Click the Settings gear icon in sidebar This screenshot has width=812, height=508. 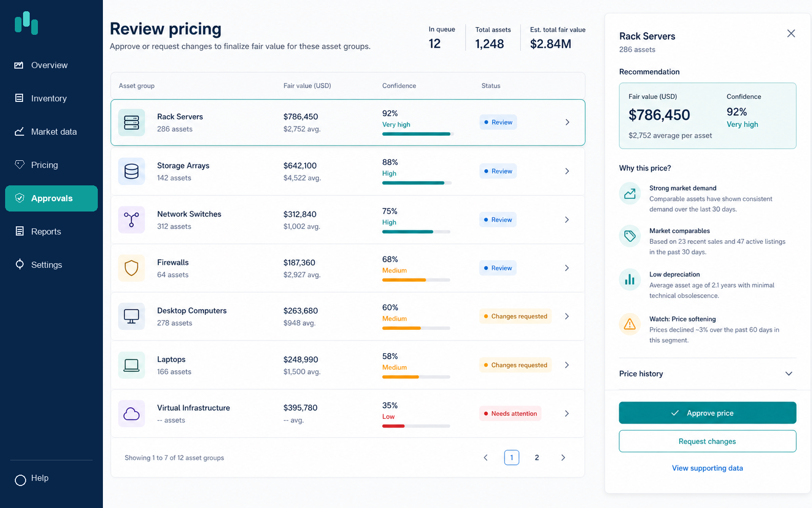[x=19, y=264]
